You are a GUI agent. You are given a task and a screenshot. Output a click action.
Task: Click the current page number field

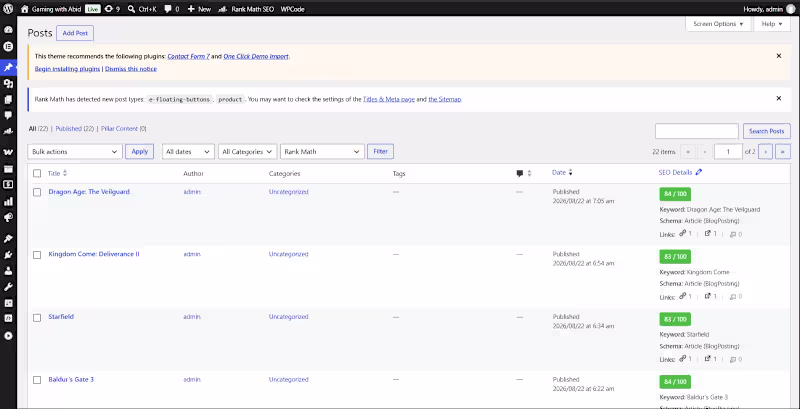(728, 151)
